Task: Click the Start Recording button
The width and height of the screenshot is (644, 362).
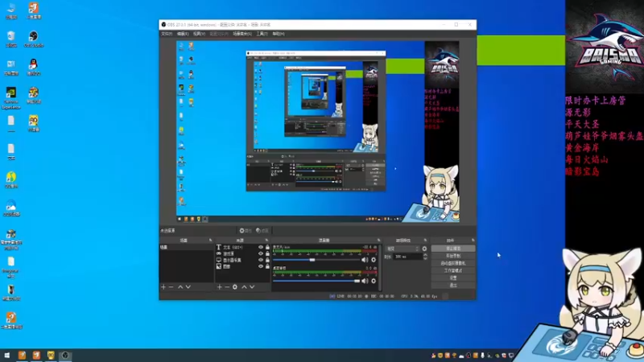Action: pyautogui.click(x=453, y=256)
